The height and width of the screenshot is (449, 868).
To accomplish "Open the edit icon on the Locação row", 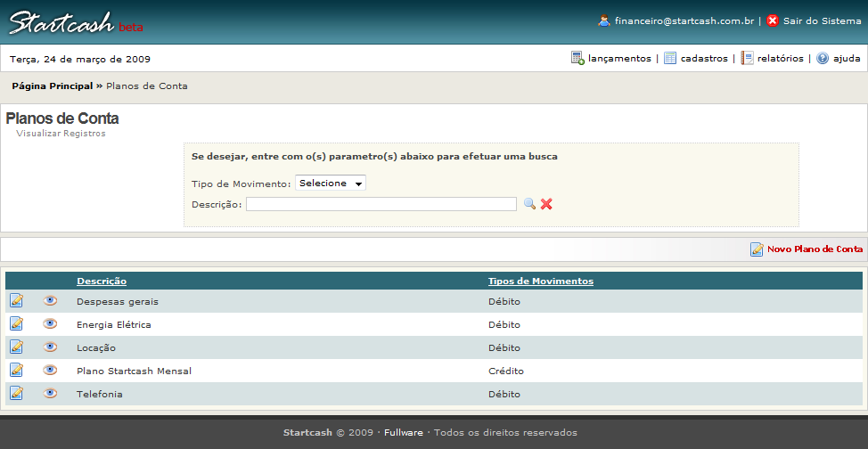I will (16, 347).
